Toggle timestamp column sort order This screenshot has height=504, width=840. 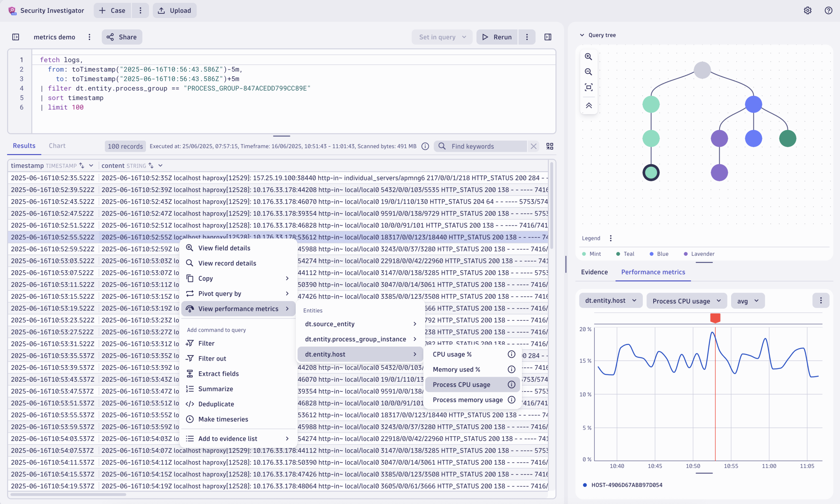82,165
